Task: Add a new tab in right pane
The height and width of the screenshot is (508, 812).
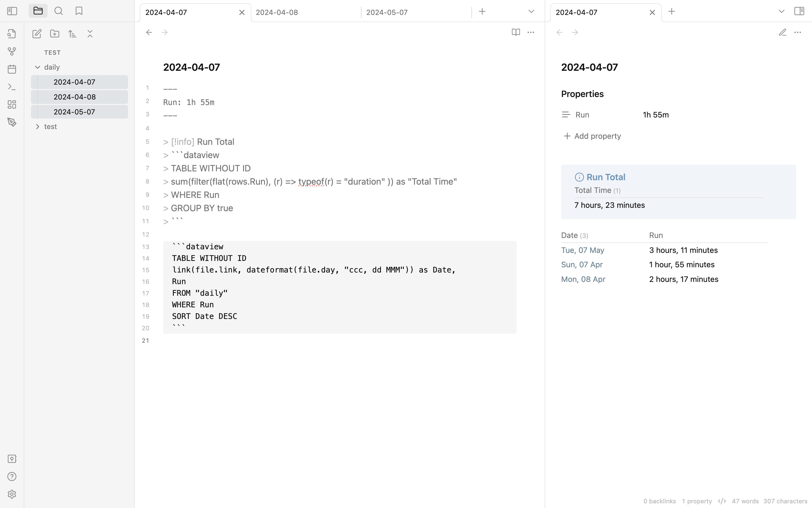Action: [672, 11]
